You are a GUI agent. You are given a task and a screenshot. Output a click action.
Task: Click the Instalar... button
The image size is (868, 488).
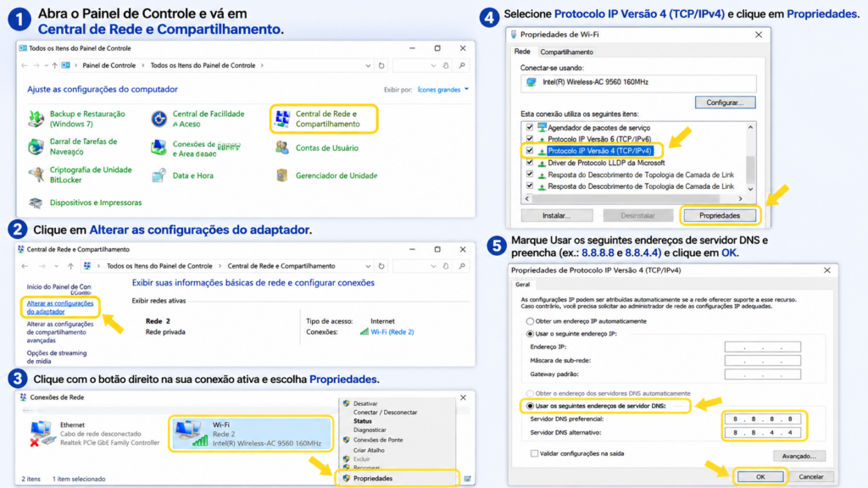coord(556,216)
